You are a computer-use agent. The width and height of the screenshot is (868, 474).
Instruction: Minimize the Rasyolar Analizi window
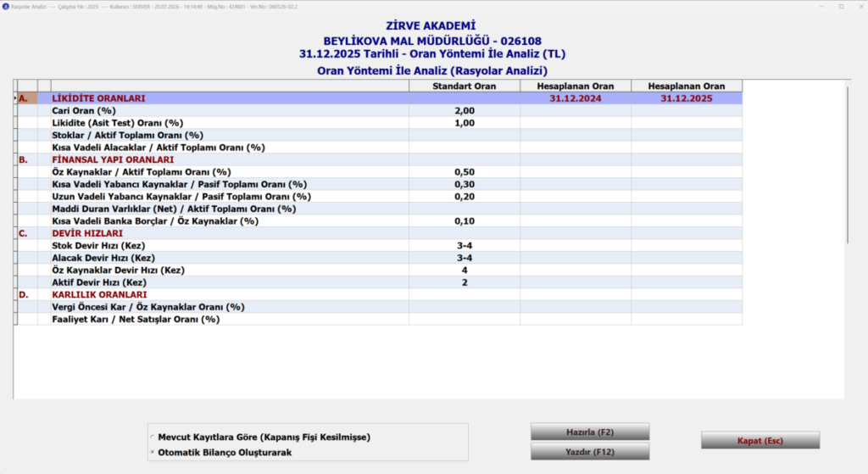[x=821, y=7]
